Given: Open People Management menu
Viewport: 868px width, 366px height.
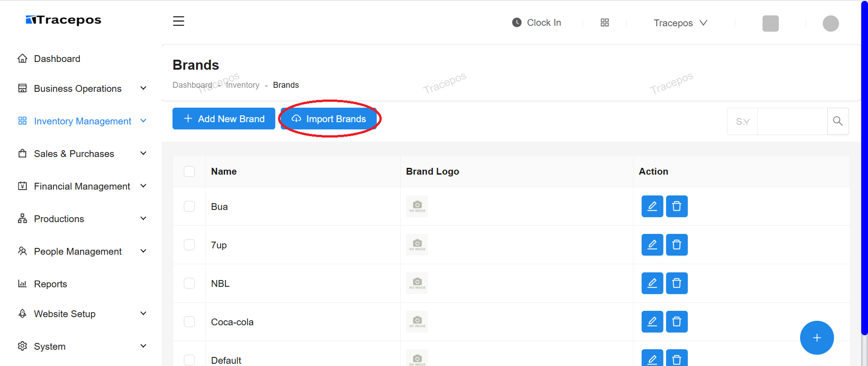Looking at the screenshot, I should point(78,252).
